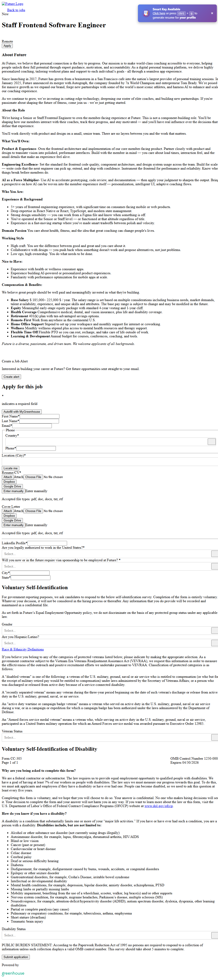This screenshot has height=980, width=218.
Task: Open the 'Click here' Smart Key link
Action: click(x=159, y=13)
